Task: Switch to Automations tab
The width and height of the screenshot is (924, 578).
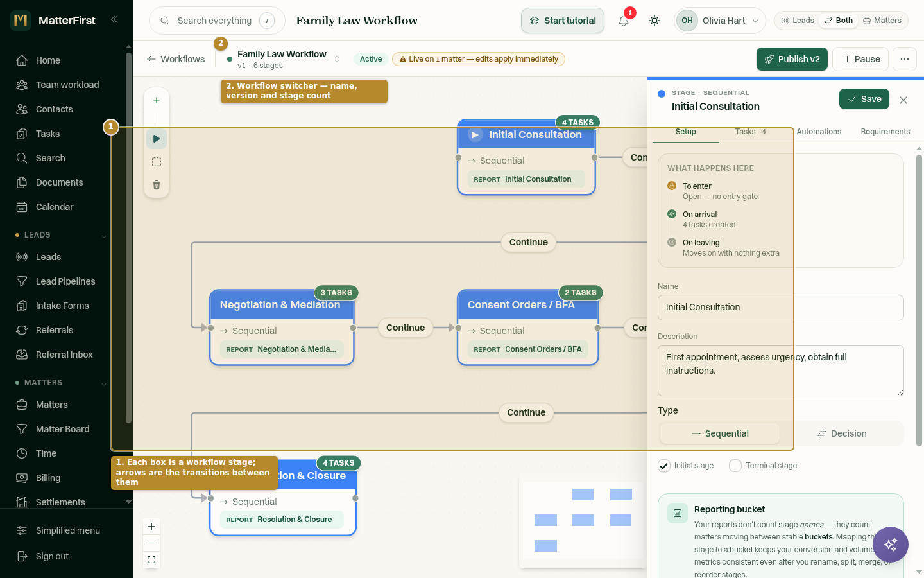Action: [819, 132]
